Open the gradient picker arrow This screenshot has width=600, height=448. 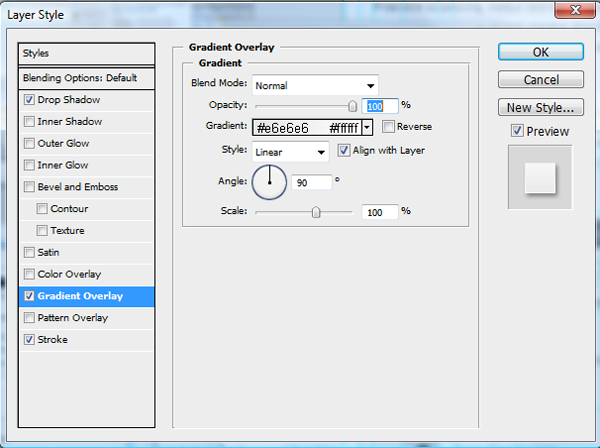coord(367,127)
